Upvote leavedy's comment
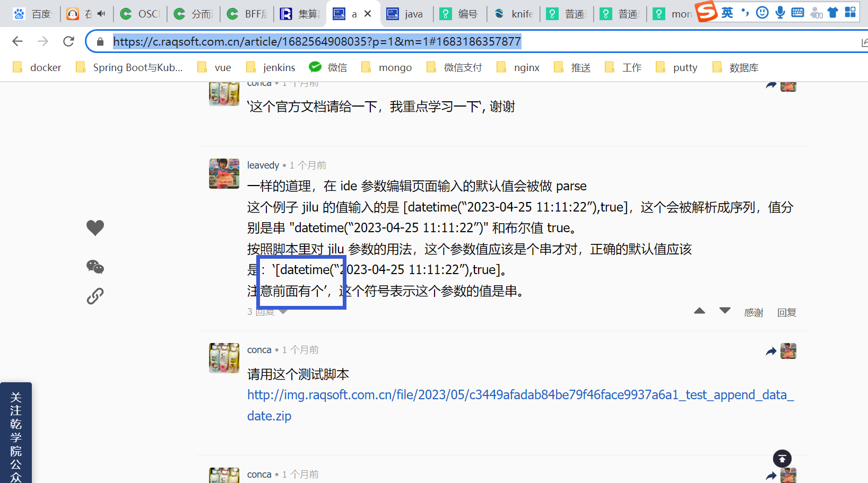868x483 pixels. (x=700, y=311)
